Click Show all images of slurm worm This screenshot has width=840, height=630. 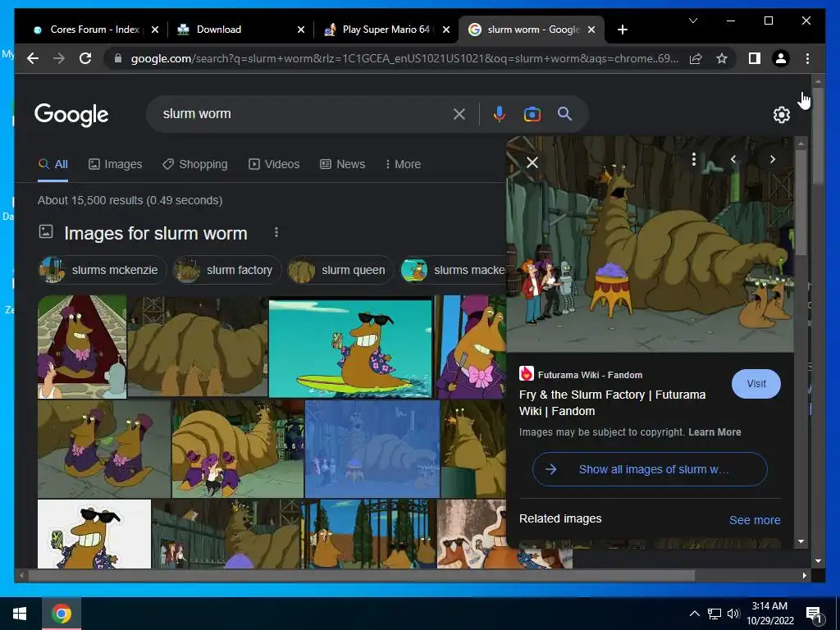click(650, 469)
